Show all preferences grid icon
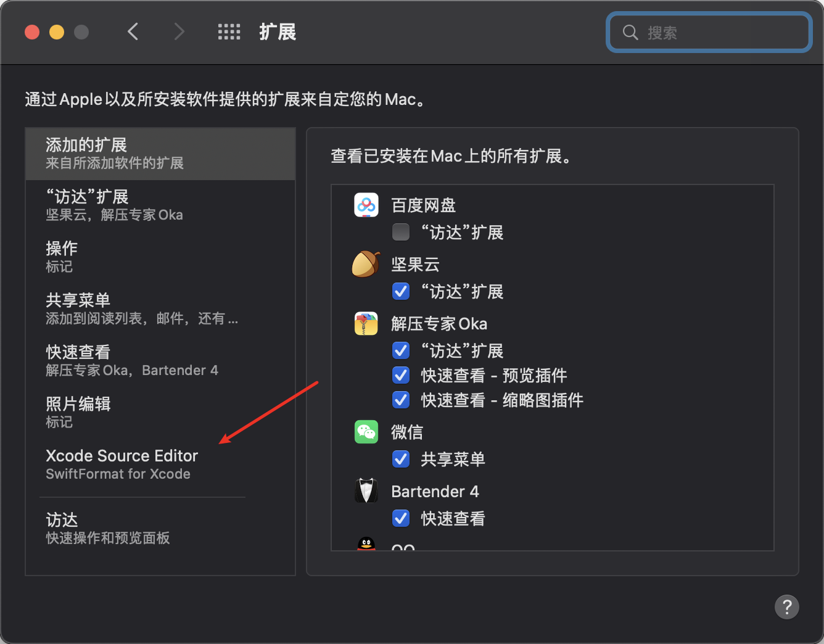Image resolution: width=824 pixels, height=644 pixels. tap(229, 32)
